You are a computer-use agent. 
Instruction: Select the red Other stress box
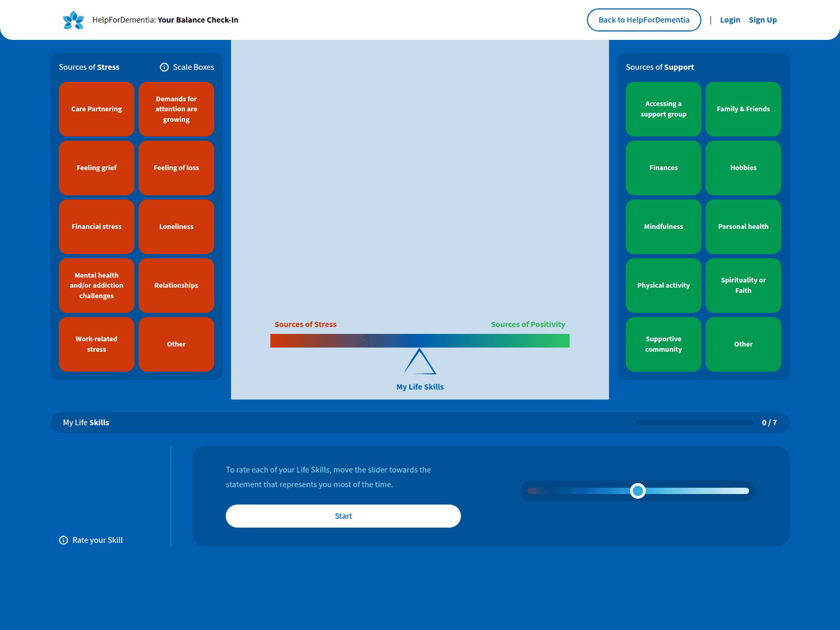click(176, 344)
